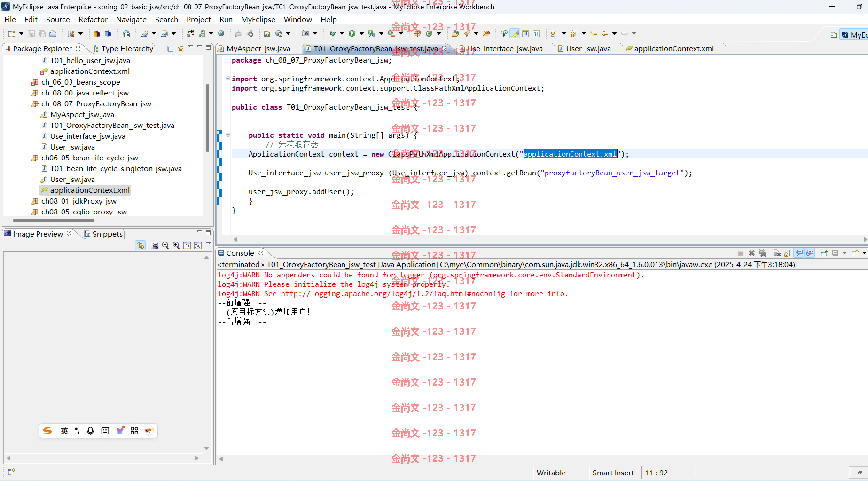Viewport: 868px width, 481px height.
Task: Toggle Scroll Lock in Console toolbar
Action: (x=788, y=253)
